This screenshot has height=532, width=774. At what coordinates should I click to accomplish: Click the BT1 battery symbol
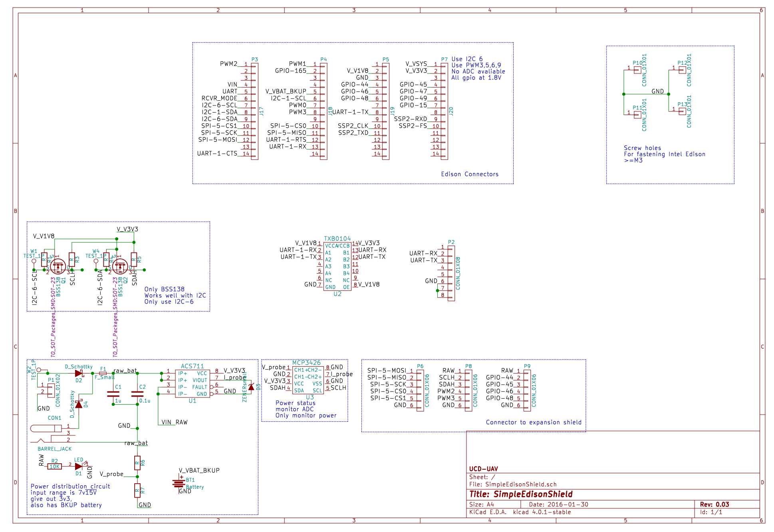click(x=179, y=483)
